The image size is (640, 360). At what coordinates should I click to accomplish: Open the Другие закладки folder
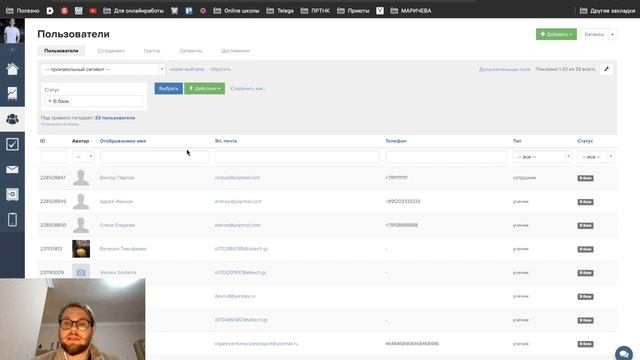pos(608,11)
